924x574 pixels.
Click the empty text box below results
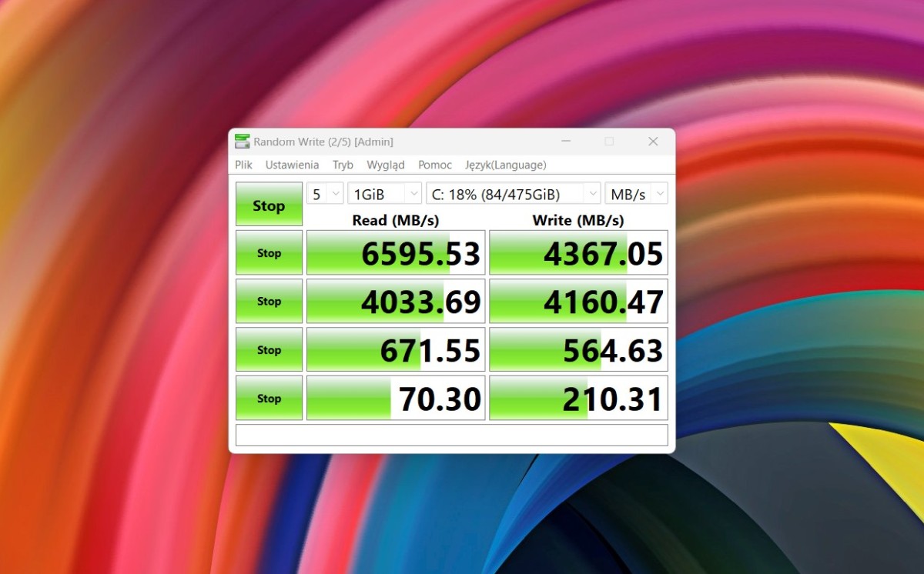451,435
